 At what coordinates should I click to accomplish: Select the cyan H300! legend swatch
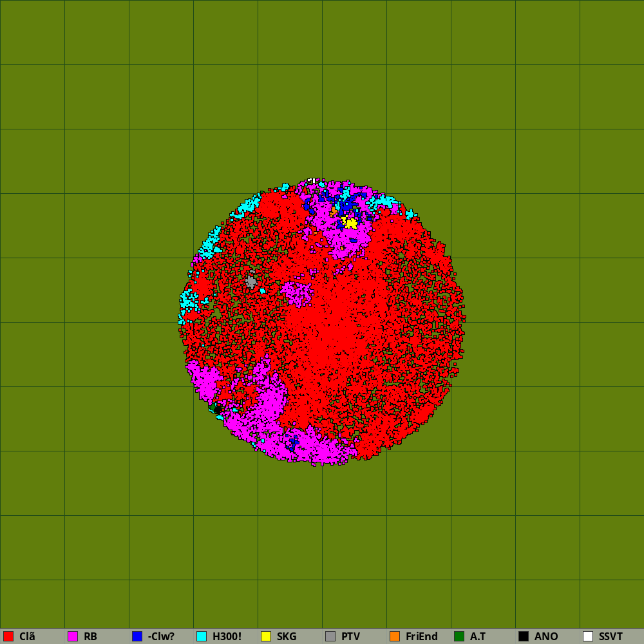pyautogui.click(x=202, y=636)
